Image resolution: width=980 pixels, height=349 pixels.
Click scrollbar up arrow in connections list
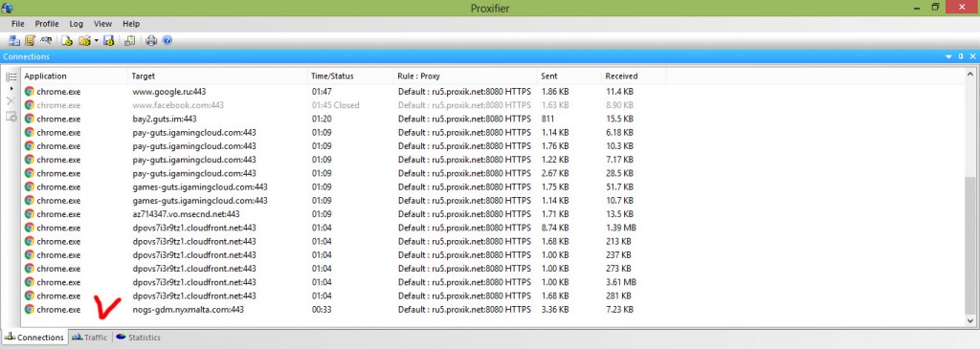tap(970, 74)
